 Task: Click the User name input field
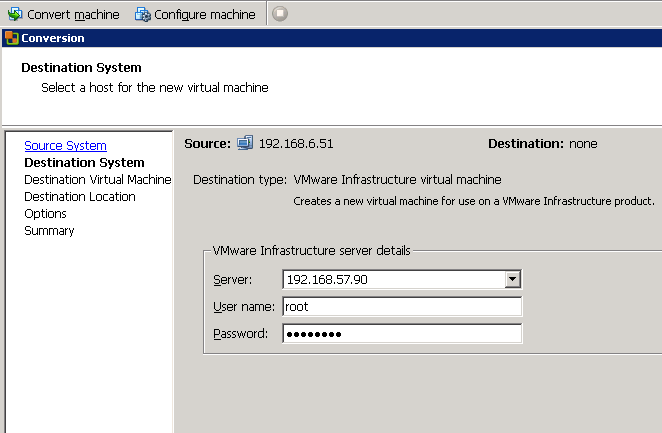[x=402, y=306]
